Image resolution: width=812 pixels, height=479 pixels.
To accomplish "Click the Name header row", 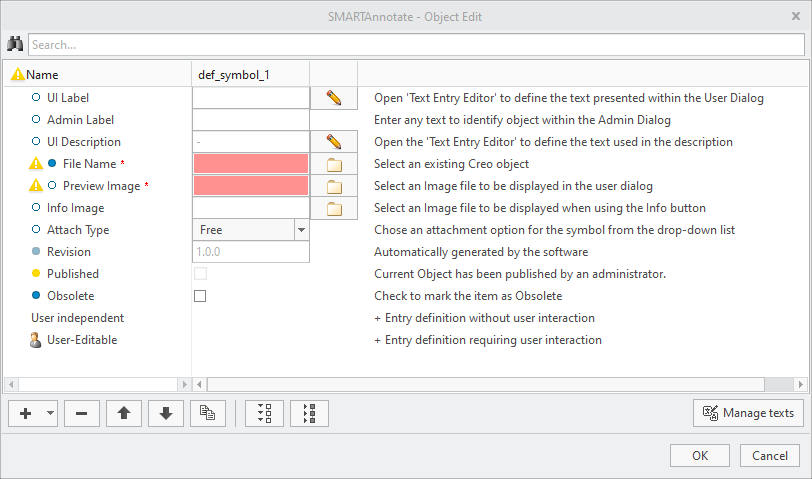I will [97, 75].
